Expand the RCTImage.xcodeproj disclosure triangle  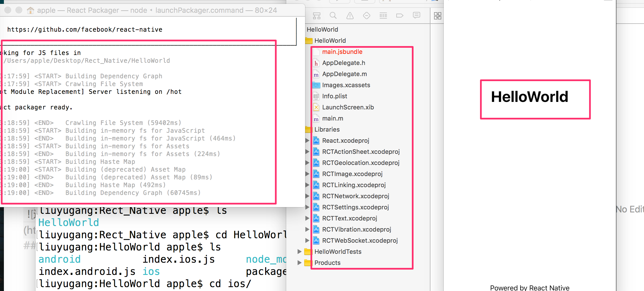307,174
